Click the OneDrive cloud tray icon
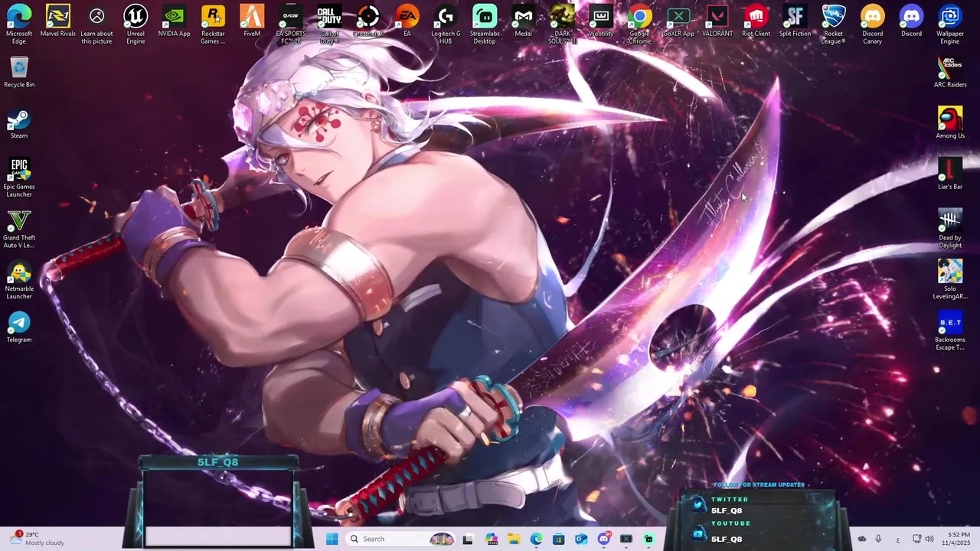980x551 pixels. pyautogui.click(x=862, y=539)
